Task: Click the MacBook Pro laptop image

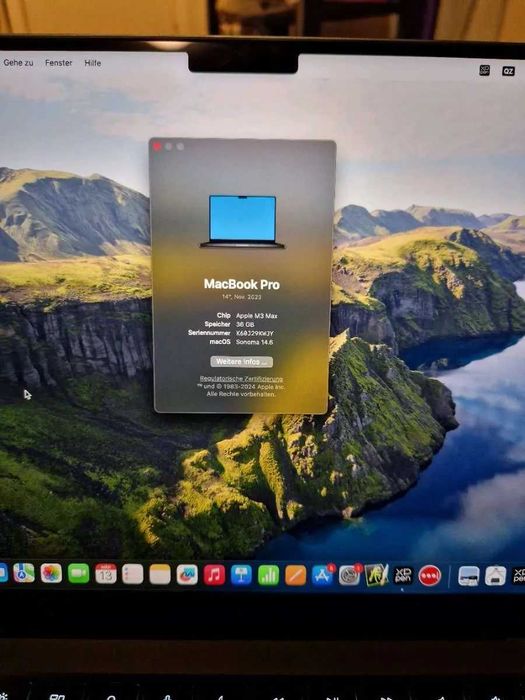Action: tap(242, 222)
